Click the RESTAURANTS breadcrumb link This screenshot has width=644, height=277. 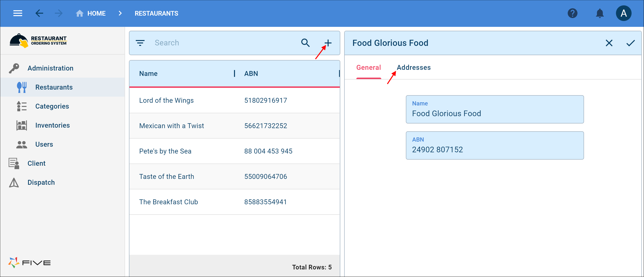click(156, 13)
